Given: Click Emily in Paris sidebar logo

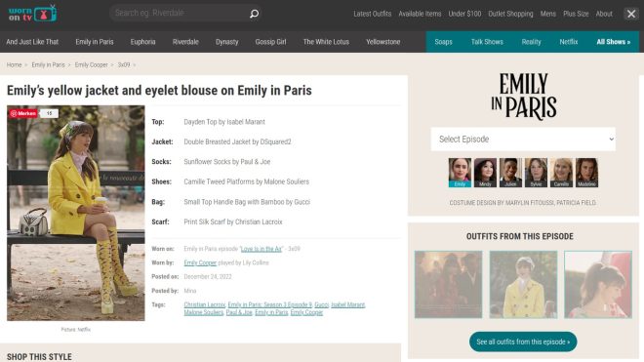Looking at the screenshot, I should (x=524, y=97).
